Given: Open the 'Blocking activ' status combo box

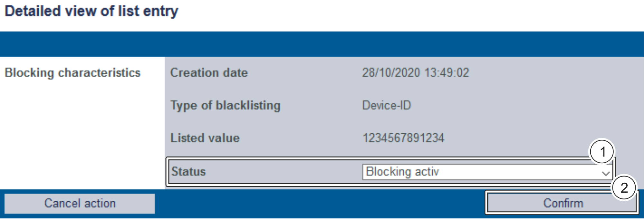Looking at the screenshot, I should coord(483,172).
